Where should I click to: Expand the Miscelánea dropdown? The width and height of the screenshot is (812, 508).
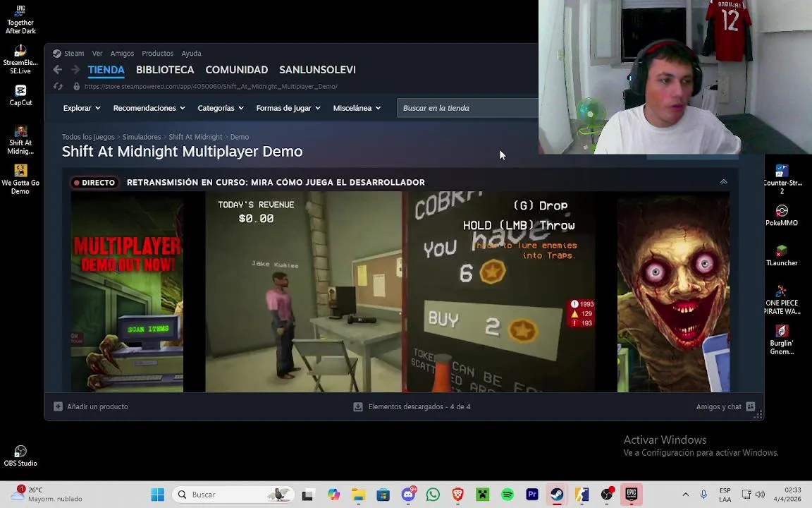[357, 108]
